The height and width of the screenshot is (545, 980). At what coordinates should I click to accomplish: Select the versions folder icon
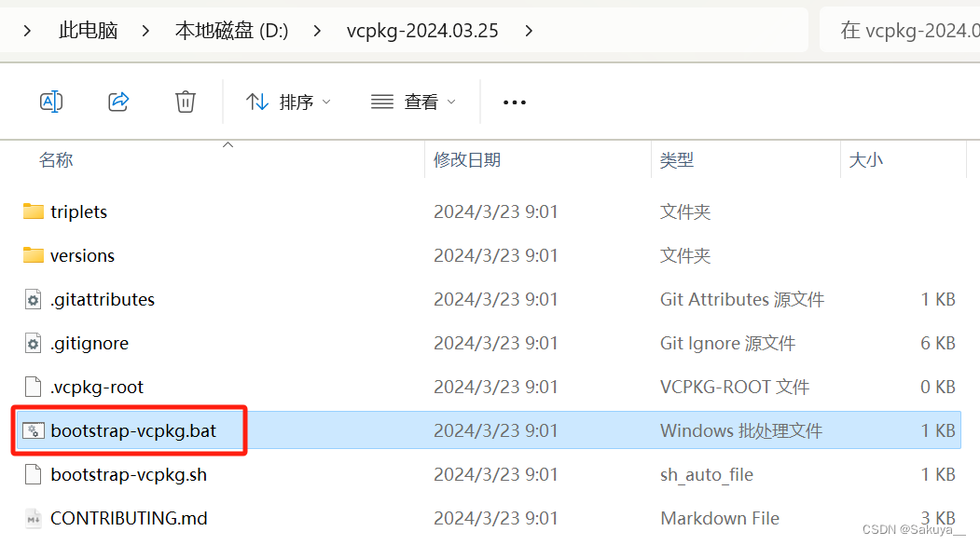[34, 254]
